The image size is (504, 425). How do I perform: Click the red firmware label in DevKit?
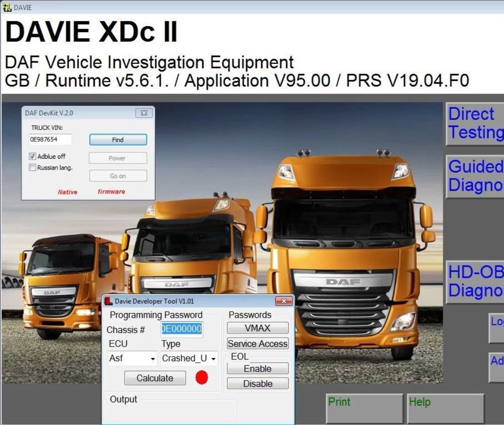[x=111, y=191]
